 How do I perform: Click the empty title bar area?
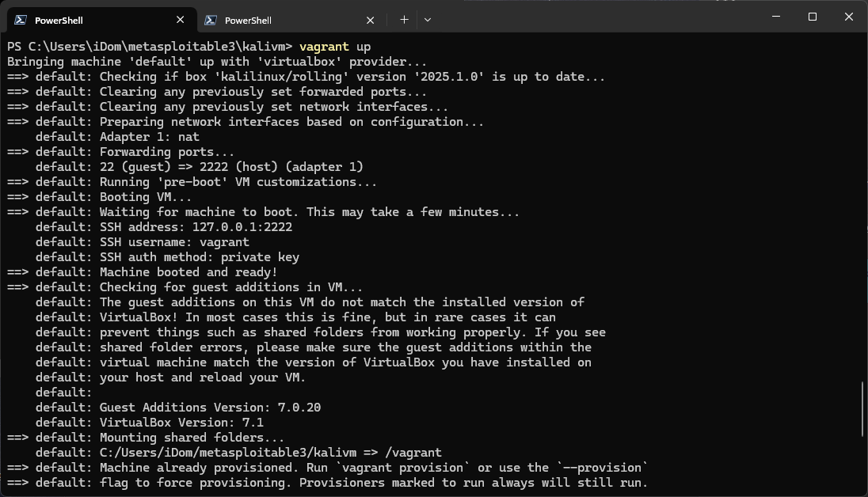coord(594,17)
